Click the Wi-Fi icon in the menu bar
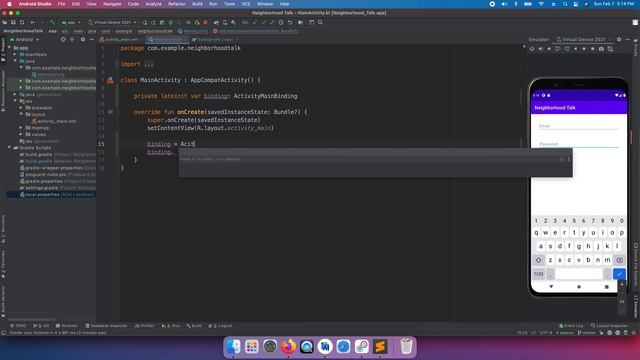 coord(541,4)
